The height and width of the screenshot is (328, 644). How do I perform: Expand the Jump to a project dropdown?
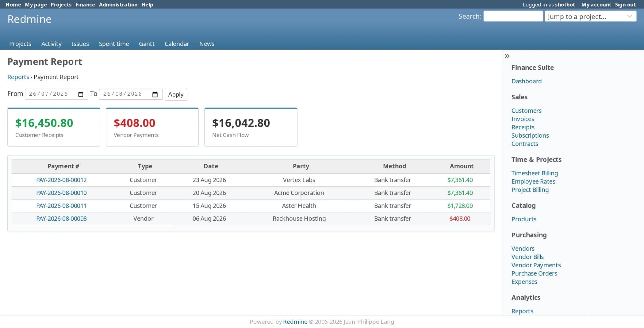[x=590, y=17]
